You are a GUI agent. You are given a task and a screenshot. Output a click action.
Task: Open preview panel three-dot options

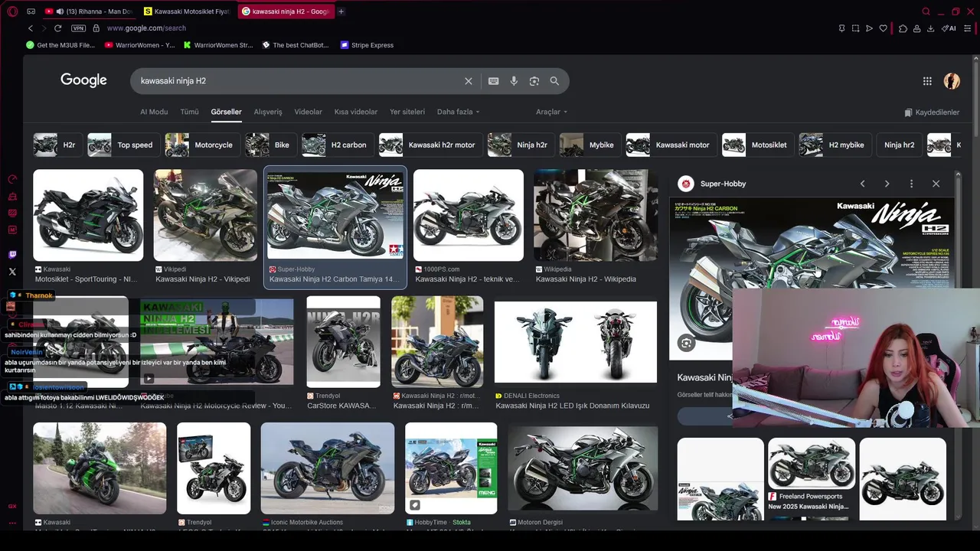(x=911, y=184)
